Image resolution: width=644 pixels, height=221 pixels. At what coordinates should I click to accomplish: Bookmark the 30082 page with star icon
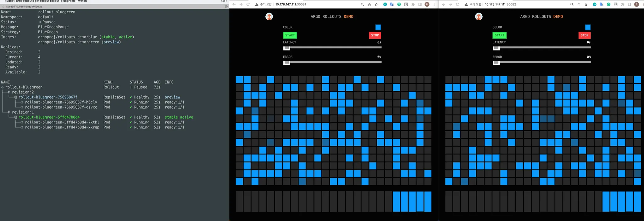pyautogui.click(x=586, y=4)
